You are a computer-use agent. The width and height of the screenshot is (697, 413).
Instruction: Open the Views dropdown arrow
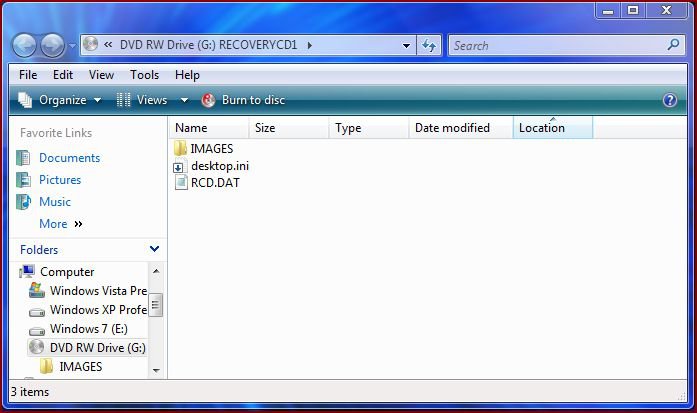coord(184,100)
